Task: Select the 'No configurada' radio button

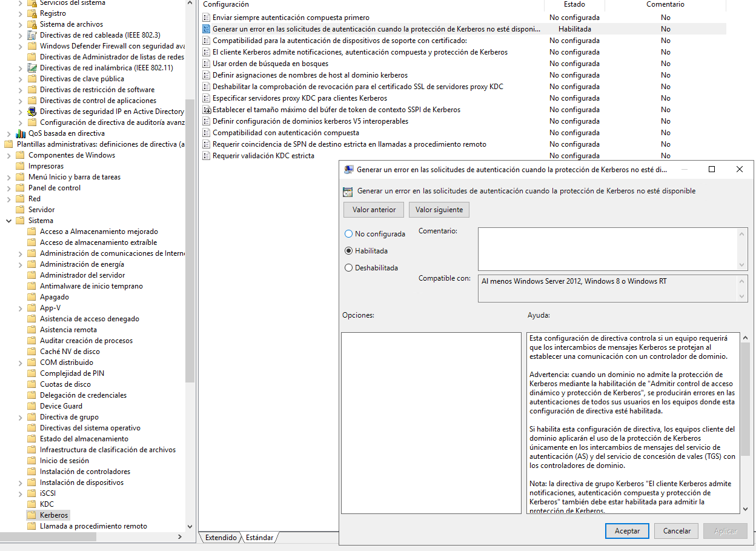Action: click(348, 234)
